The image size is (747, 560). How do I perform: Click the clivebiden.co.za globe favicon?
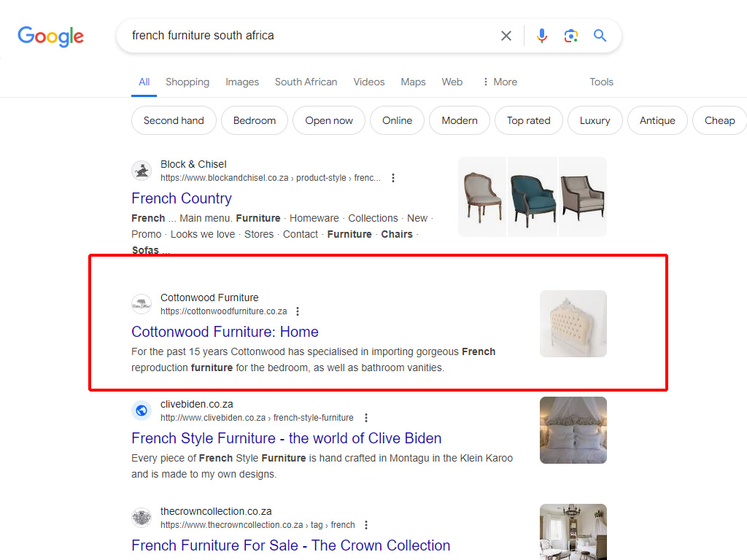pyautogui.click(x=142, y=411)
